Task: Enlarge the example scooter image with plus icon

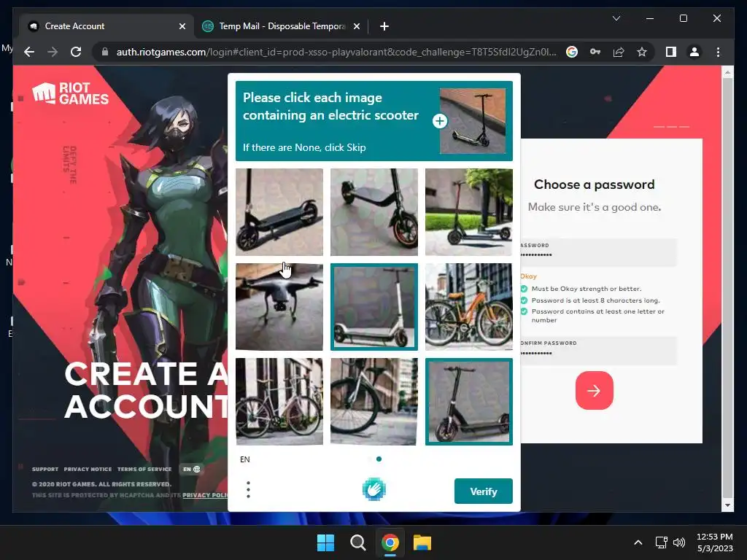Action: 439,121
